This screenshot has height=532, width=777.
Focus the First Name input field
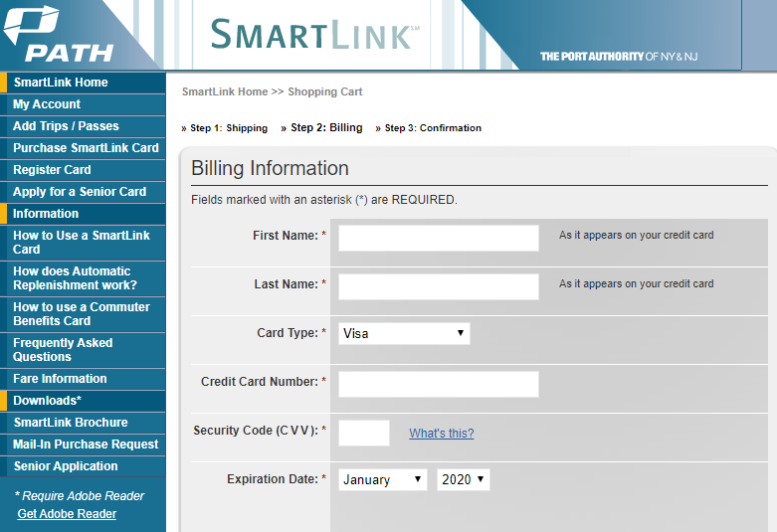439,238
